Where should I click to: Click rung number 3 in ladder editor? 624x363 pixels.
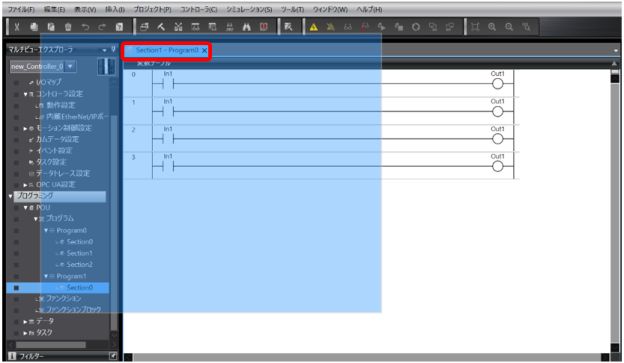coord(133,157)
